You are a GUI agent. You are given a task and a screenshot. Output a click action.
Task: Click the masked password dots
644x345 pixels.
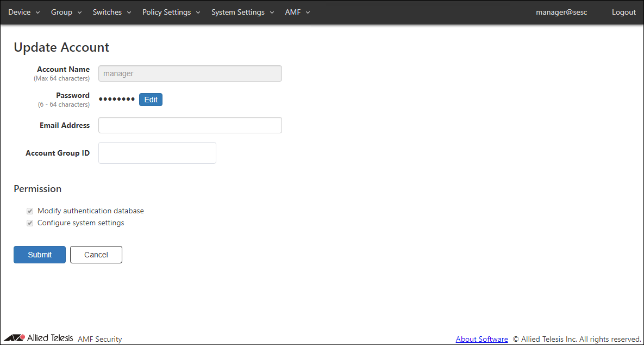coord(116,100)
